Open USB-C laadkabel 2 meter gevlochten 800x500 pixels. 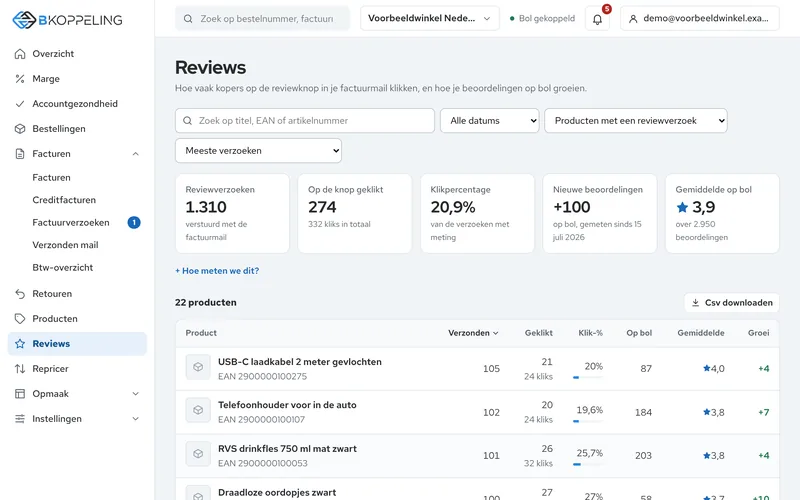299,362
